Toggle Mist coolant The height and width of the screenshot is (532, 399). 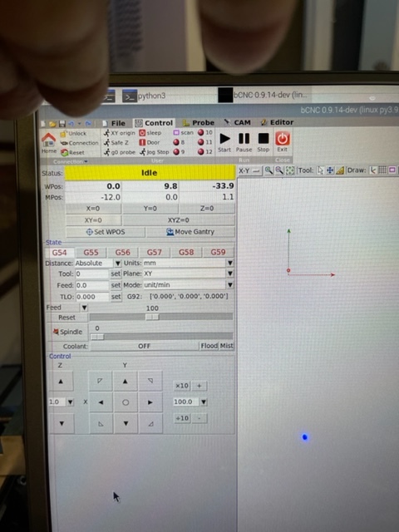coord(226,346)
